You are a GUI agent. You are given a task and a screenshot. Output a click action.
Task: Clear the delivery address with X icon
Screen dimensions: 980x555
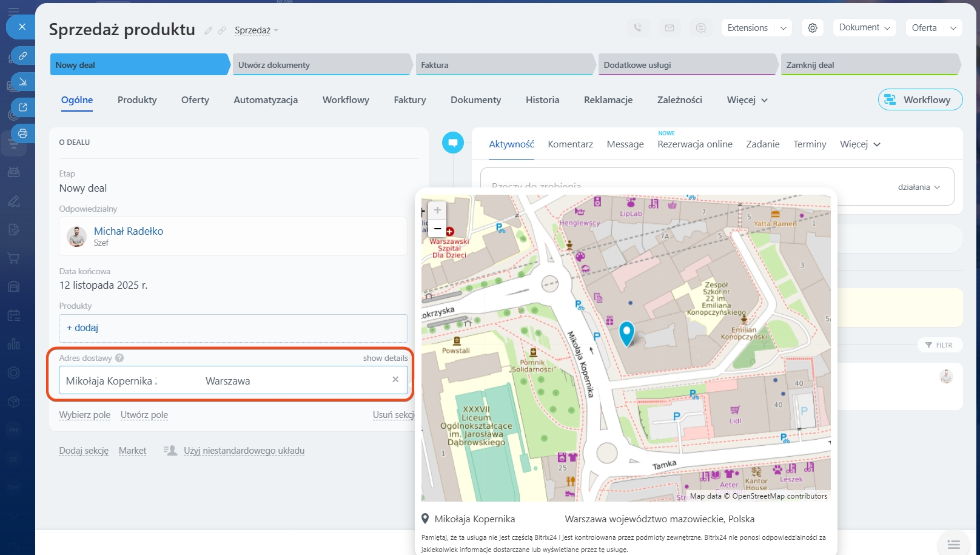pyautogui.click(x=395, y=380)
